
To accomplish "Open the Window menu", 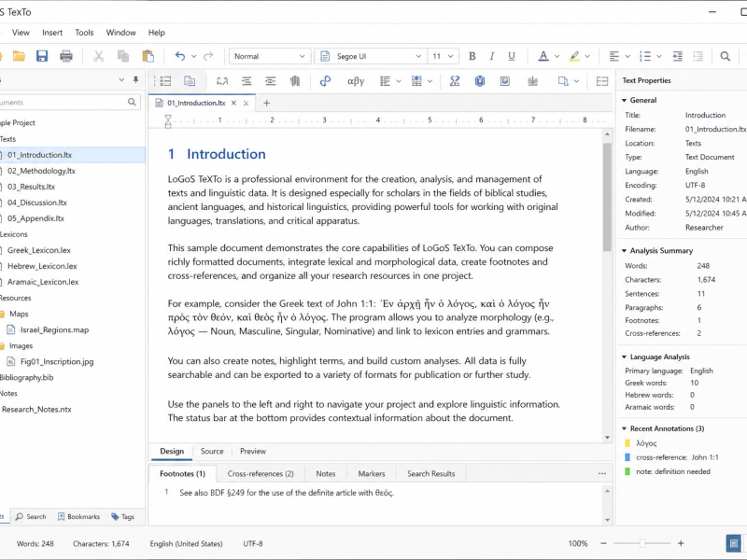I will click(x=121, y=33).
